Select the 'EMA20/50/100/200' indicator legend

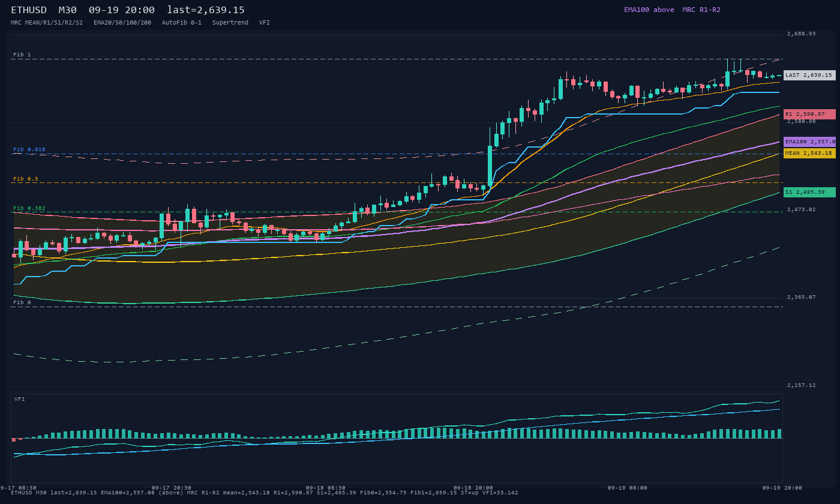(x=122, y=23)
